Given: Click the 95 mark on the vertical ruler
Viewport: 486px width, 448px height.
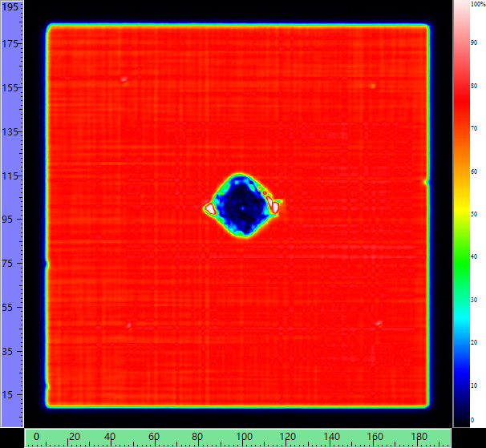Looking at the screenshot, I should [11, 220].
